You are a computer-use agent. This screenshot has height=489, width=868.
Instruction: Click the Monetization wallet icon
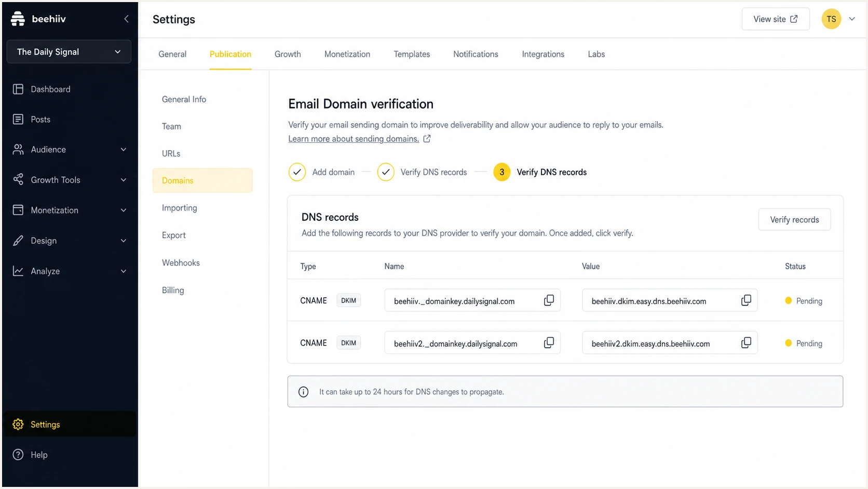[x=18, y=210]
